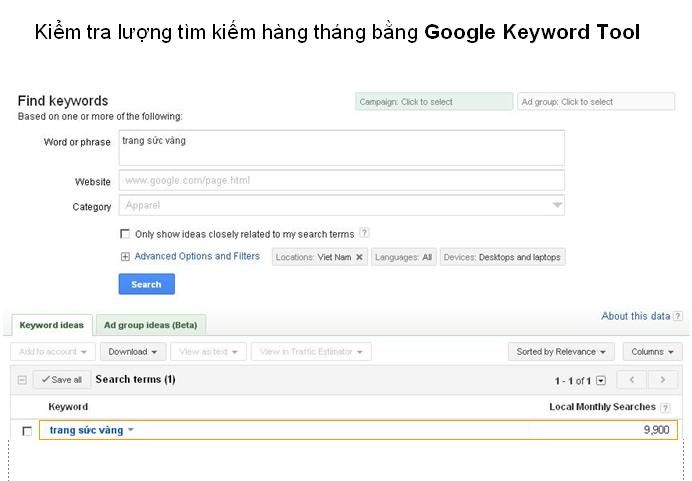Screen dimensions: 692x481
Task: Open the Download dropdown menu
Action: (133, 352)
